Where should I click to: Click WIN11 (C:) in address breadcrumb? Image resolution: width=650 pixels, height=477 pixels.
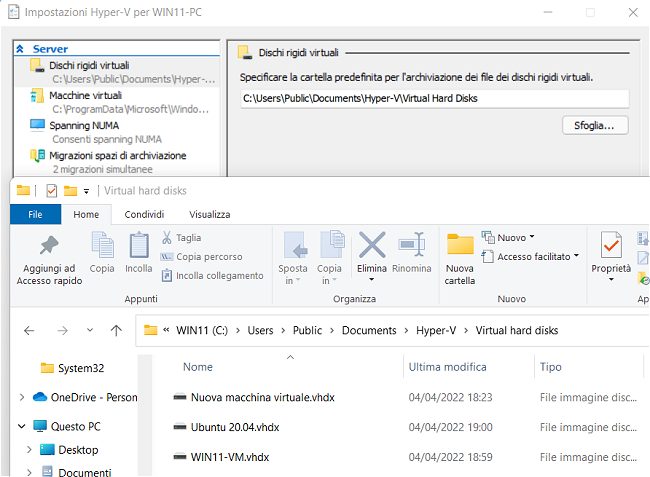202,330
